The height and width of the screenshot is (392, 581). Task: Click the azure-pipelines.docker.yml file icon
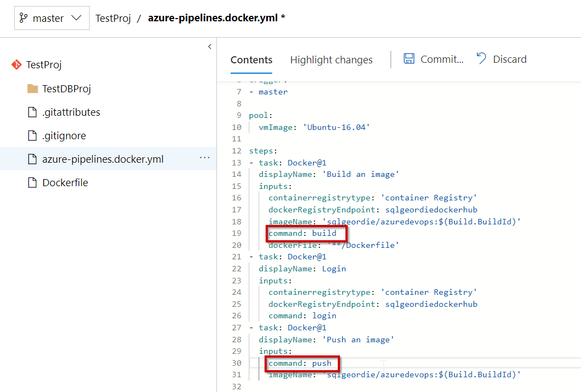click(33, 159)
